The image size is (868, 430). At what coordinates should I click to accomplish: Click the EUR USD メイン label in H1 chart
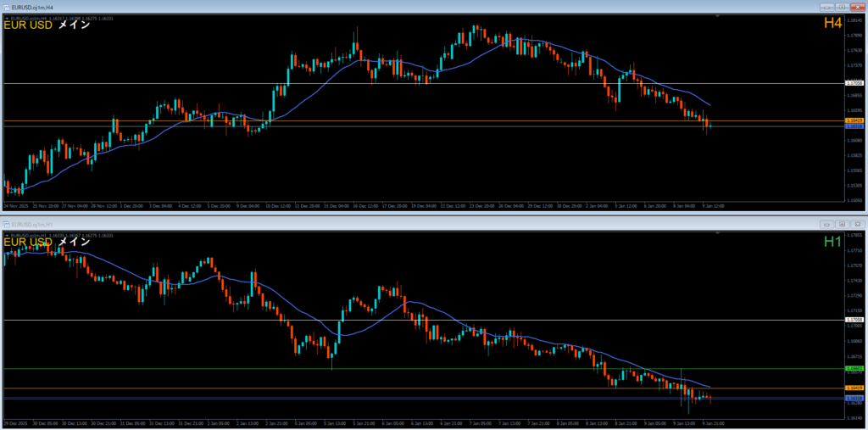47,243
